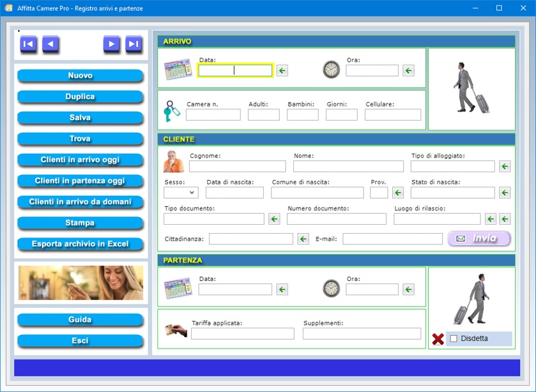Click the arrival clock icon
Image resolution: width=536 pixels, height=392 pixels.
[x=331, y=70]
